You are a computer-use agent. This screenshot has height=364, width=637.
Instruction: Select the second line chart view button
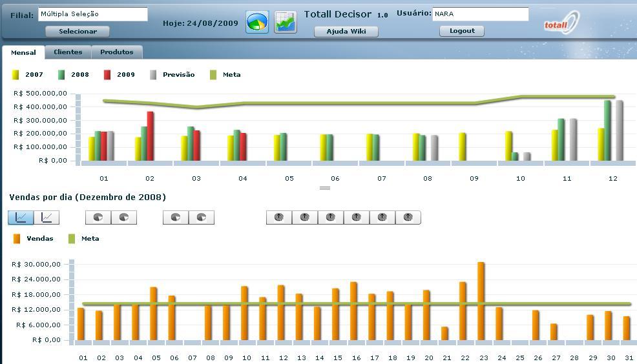pyautogui.click(x=47, y=217)
